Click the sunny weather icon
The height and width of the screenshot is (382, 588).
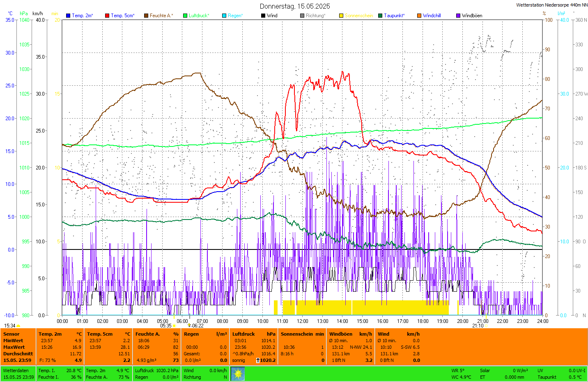tap(238, 374)
